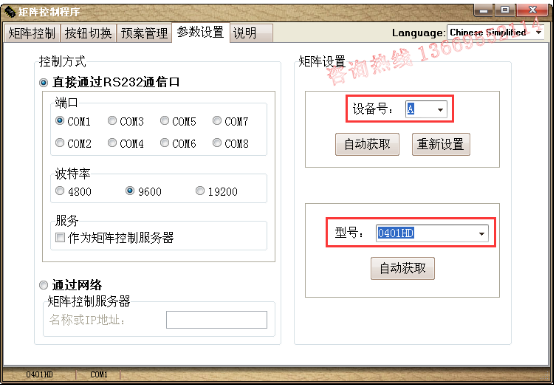Close the 矩阵控制程序 window
The height and width of the screenshot is (385, 554).
(532, 10)
